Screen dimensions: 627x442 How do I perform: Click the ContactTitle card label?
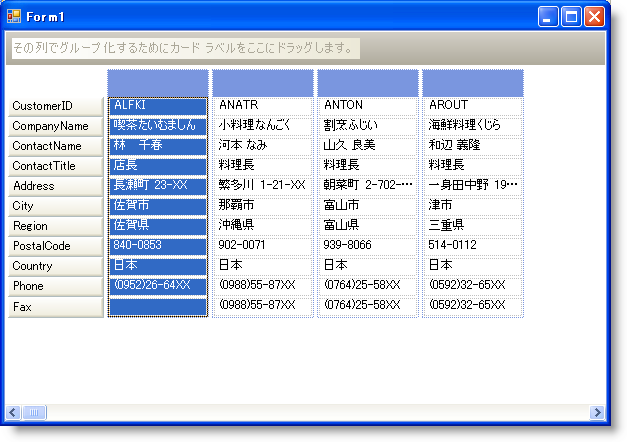click(56, 166)
